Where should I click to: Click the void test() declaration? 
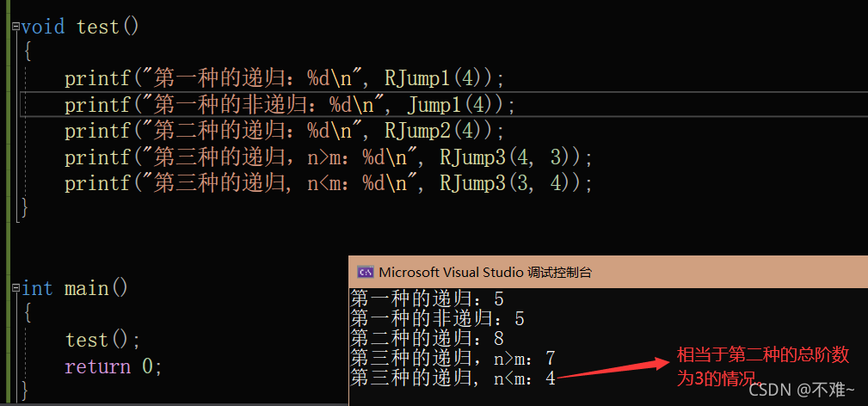pyautogui.click(x=80, y=27)
